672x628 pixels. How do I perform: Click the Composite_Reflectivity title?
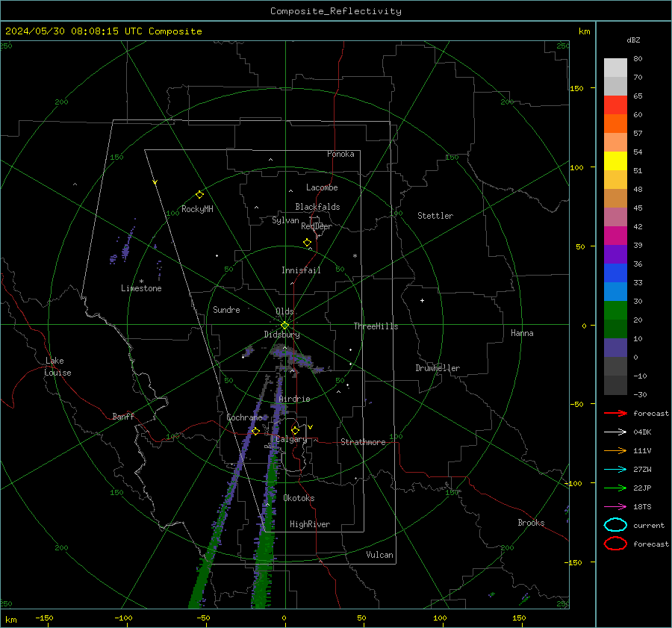(x=335, y=11)
